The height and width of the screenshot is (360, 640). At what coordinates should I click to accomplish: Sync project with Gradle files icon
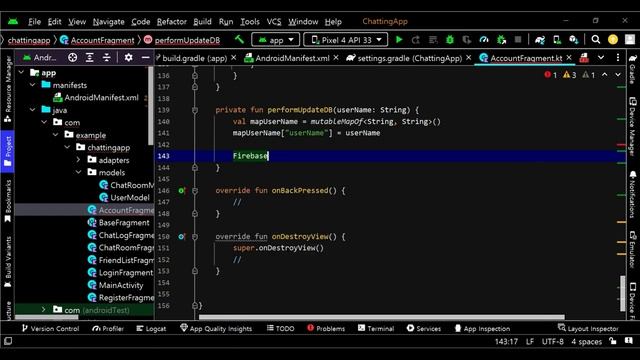coord(540,40)
